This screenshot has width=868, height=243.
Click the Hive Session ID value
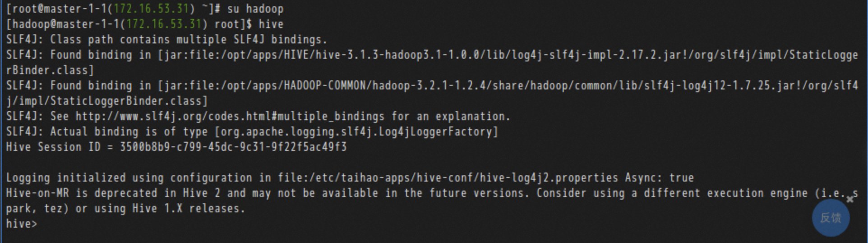pos(233,147)
